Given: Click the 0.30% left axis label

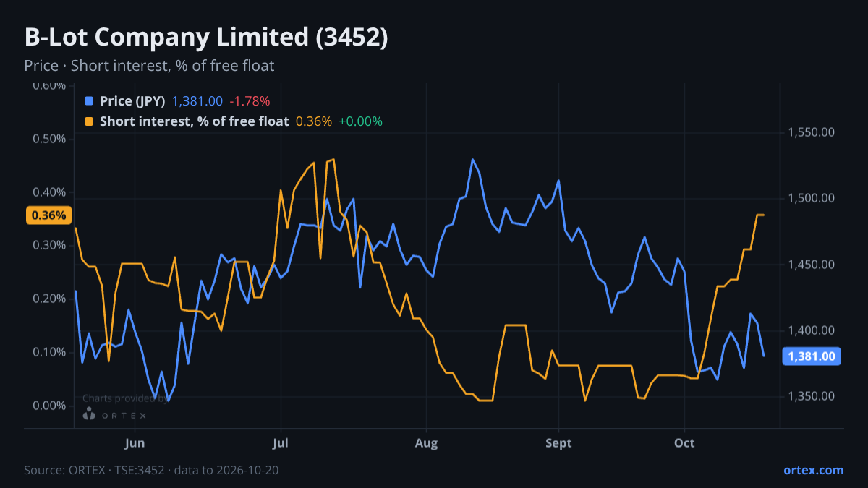Looking at the screenshot, I should click(x=49, y=245).
